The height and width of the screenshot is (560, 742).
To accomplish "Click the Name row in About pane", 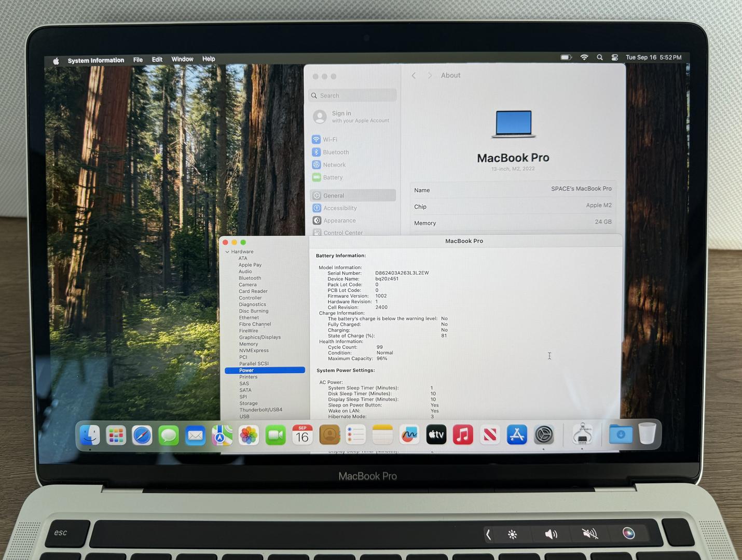I will [x=513, y=189].
